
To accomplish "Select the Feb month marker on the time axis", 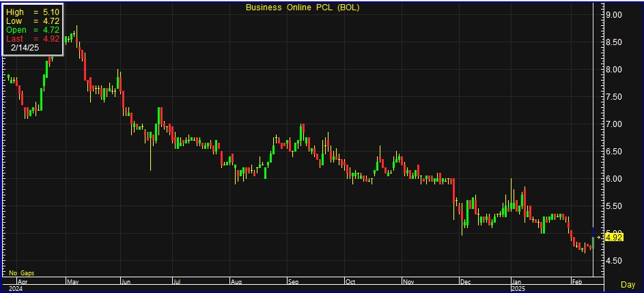I will pos(577,281).
